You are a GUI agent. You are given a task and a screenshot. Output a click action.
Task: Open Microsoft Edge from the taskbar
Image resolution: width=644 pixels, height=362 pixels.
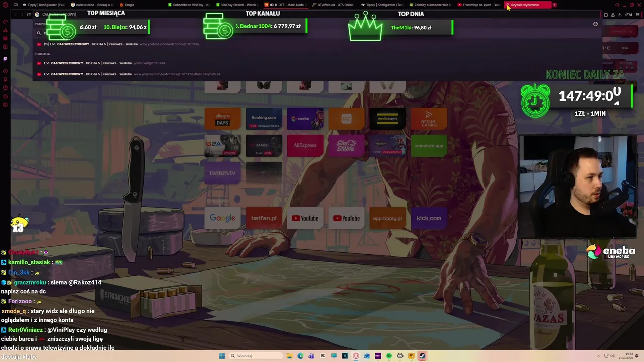300,356
